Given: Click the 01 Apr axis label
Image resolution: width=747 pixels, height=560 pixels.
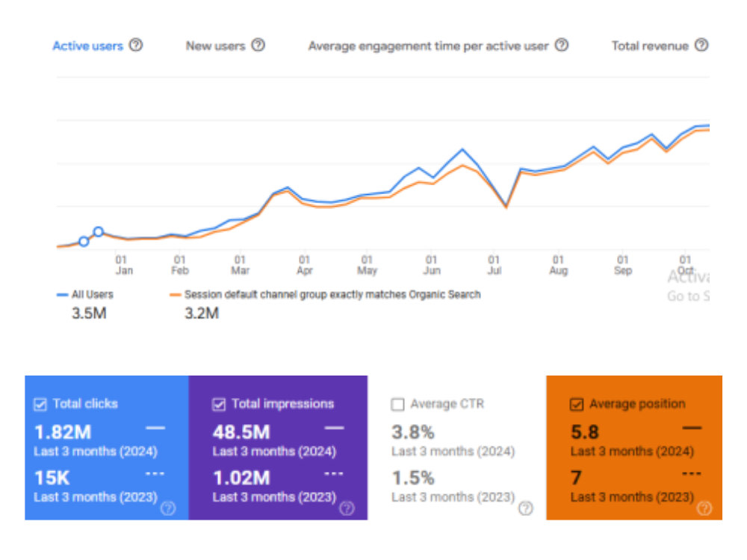Looking at the screenshot, I should (305, 265).
